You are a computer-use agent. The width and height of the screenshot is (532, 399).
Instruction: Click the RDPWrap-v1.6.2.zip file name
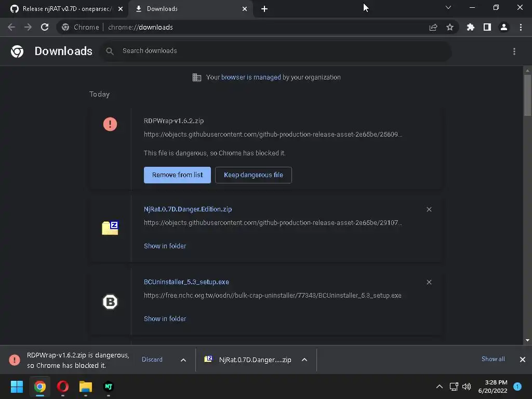coord(174,121)
